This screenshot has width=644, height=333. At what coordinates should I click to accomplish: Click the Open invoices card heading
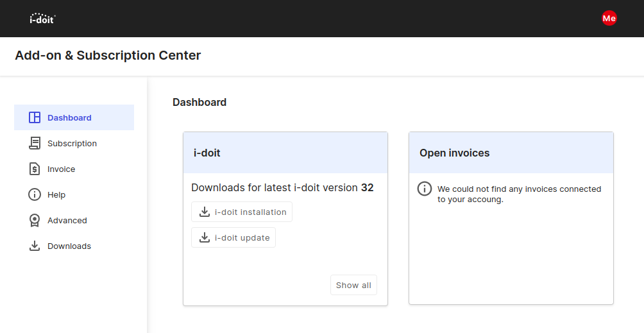(454, 153)
